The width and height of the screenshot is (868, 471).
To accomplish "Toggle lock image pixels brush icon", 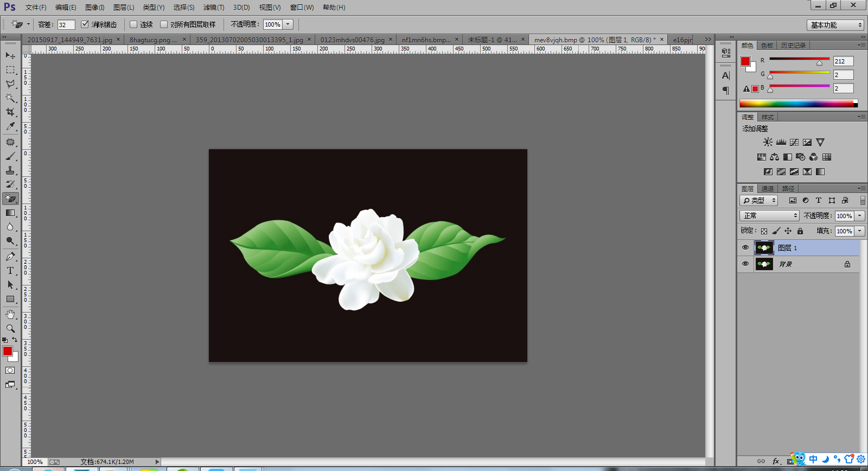I will point(776,231).
